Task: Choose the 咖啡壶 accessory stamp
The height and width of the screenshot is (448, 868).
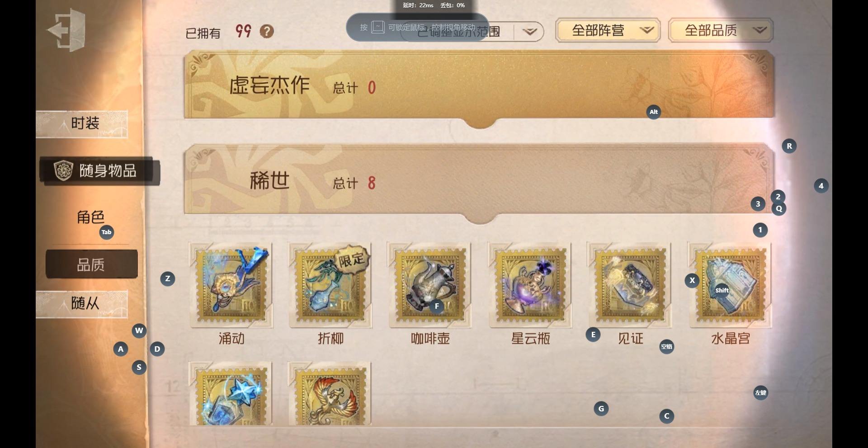Action: 430,285
